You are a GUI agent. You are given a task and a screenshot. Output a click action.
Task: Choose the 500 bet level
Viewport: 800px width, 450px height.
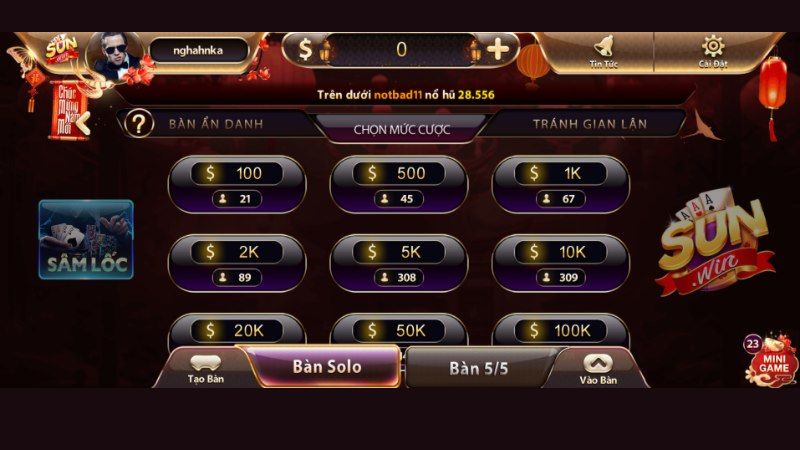[x=398, y=185]
